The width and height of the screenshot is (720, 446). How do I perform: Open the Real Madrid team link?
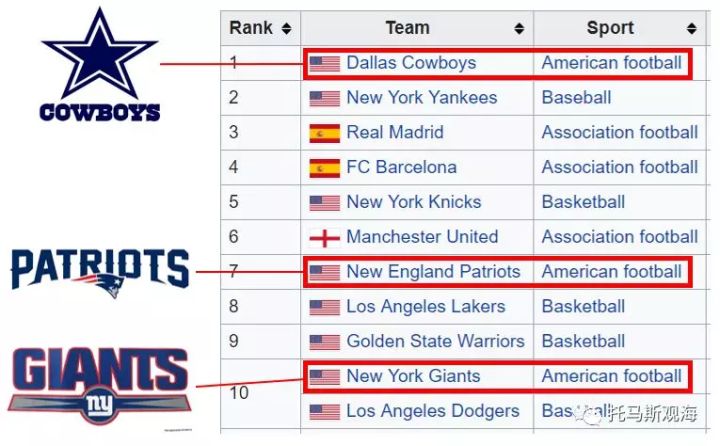point(394,132)
